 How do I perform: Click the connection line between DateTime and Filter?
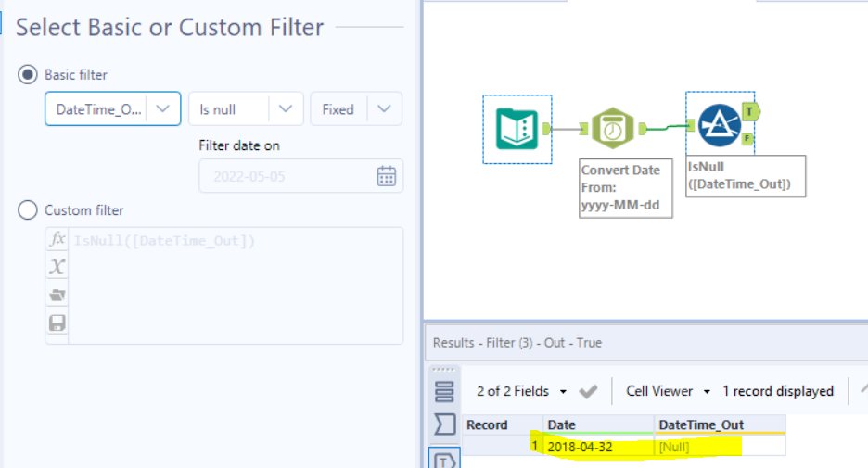pyautogui.click(x=667, y=128)
